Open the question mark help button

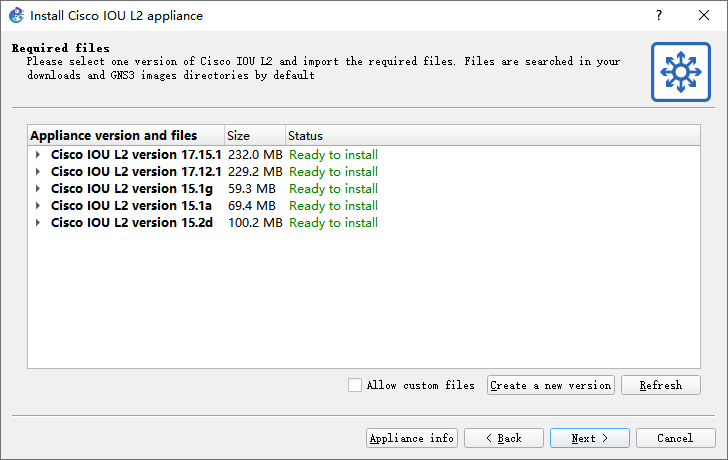(x=659, y=15)
